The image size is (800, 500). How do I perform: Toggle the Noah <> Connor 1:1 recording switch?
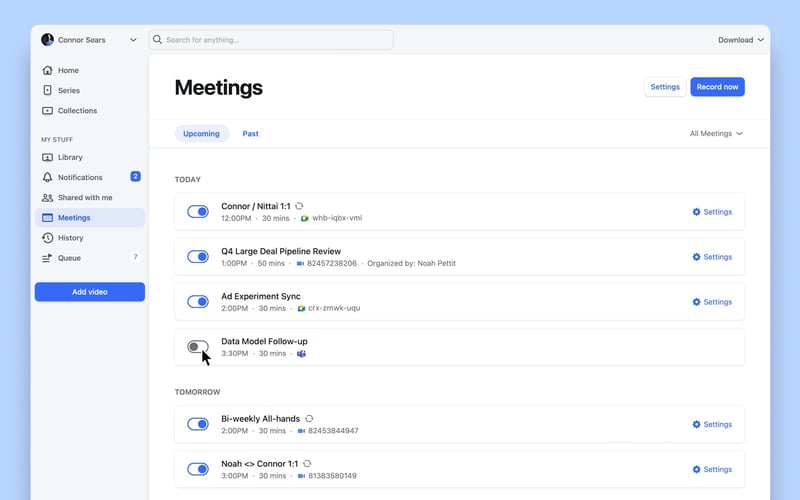(198, 469)
